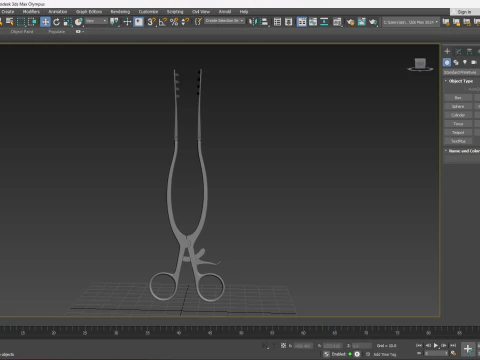Toggle the Ribbon display icon
Image resolution: width=480 pixels, height=360 pixels.
[302, 22]
